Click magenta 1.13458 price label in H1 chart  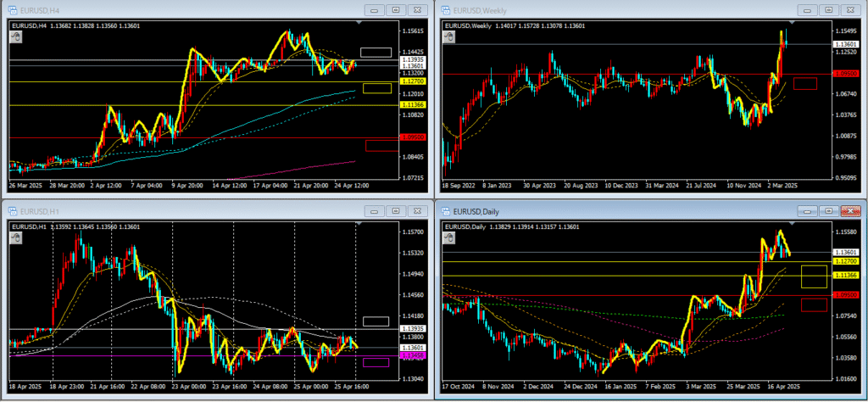click(x=415, y=355)
